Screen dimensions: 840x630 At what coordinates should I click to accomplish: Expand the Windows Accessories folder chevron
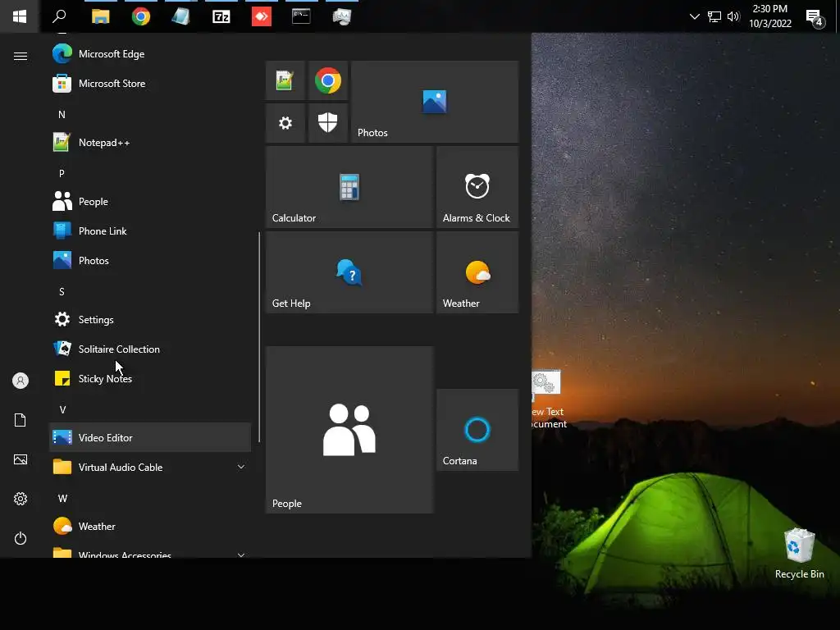click(241, 555)
